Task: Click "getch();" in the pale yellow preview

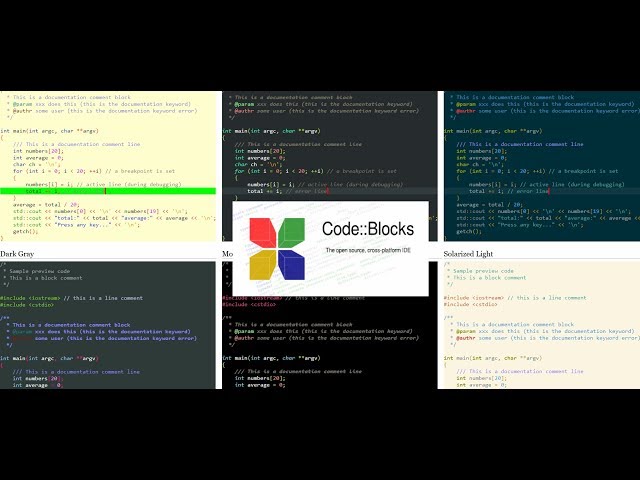Action: coord(25,231)
